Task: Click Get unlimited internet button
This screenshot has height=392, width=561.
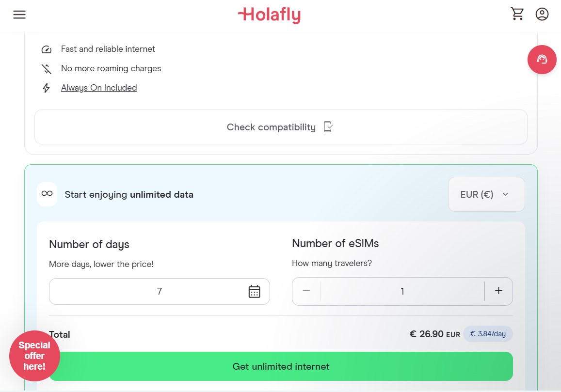Action: 281,366
